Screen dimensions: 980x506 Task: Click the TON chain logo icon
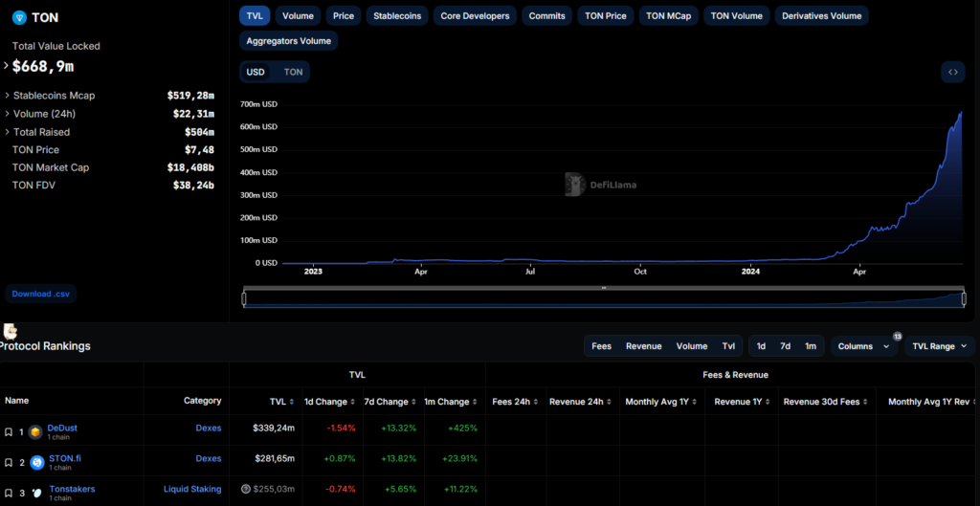[x=18, y=17]
